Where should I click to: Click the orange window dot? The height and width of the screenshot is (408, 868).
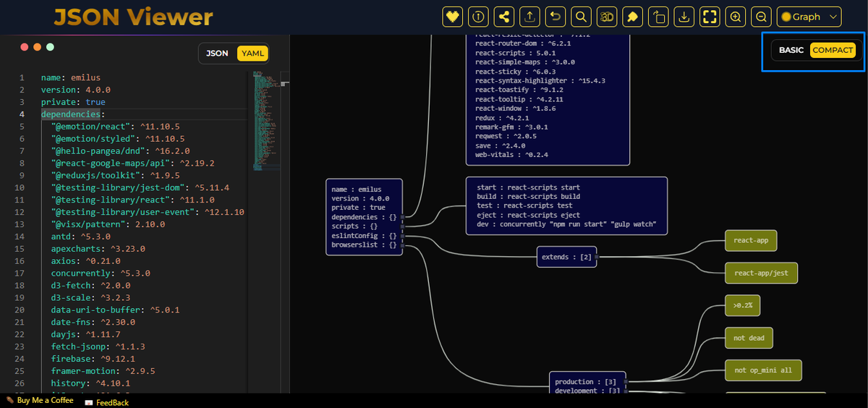(x=37, y=46)
